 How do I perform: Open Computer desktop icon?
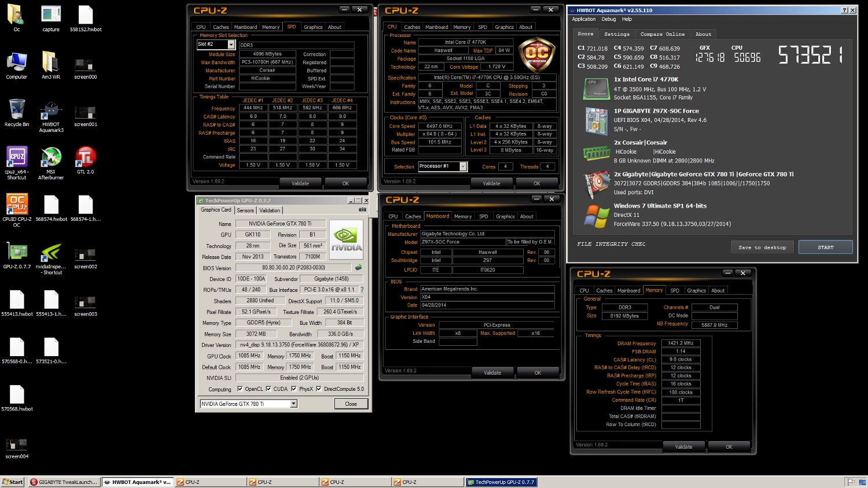click(16, 65)
